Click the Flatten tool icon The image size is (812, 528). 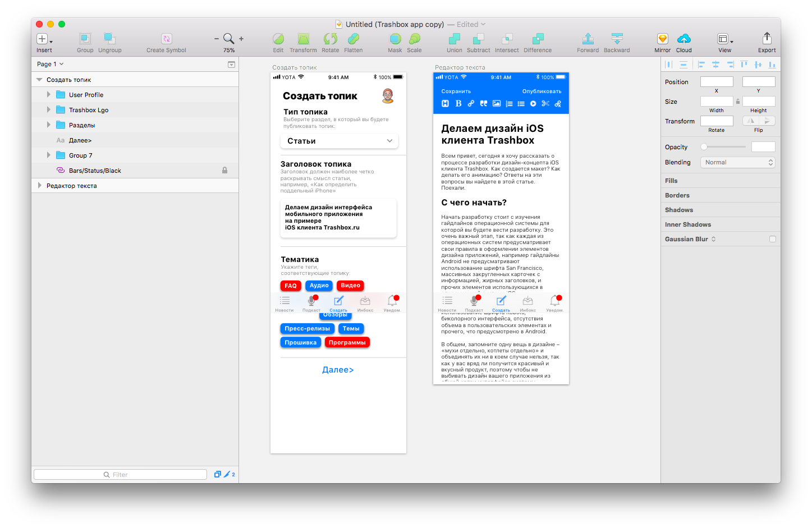coord(354,39)
